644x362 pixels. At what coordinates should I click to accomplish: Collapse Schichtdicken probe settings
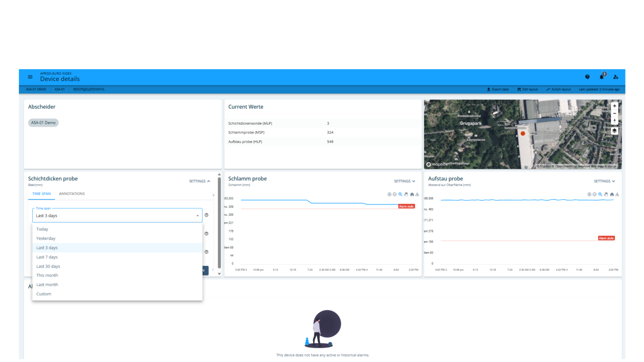tap(200, 181)
